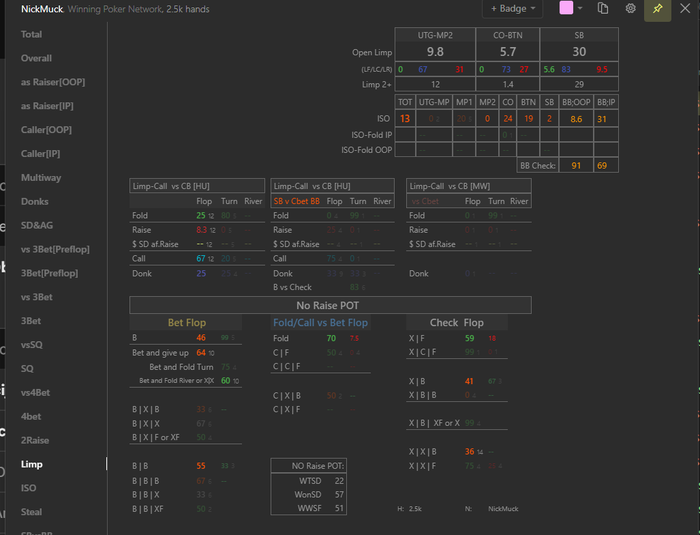Click the copy stats icon
Image resolution: width=700 pixels, height=535 pixels.
(x=603, y=8)
